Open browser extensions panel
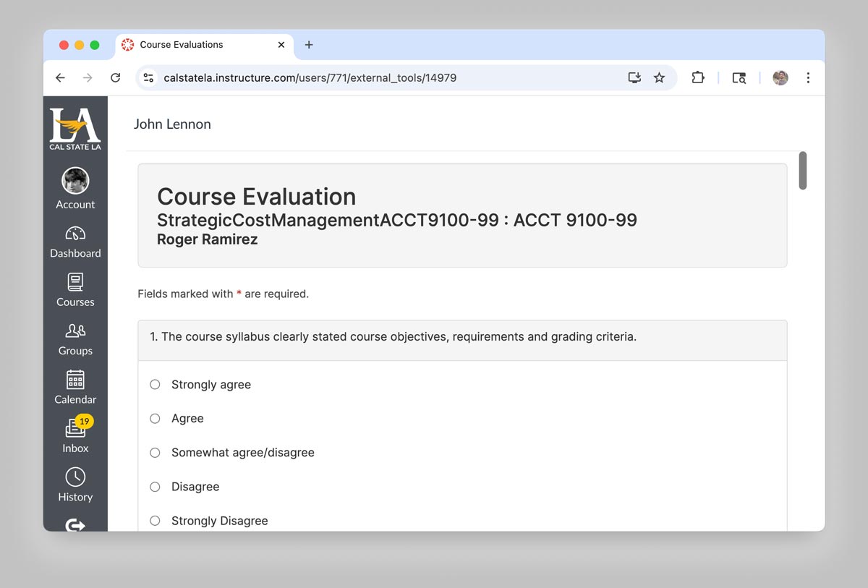The height and width of the screenshot is (588, 868). point(697,77)
